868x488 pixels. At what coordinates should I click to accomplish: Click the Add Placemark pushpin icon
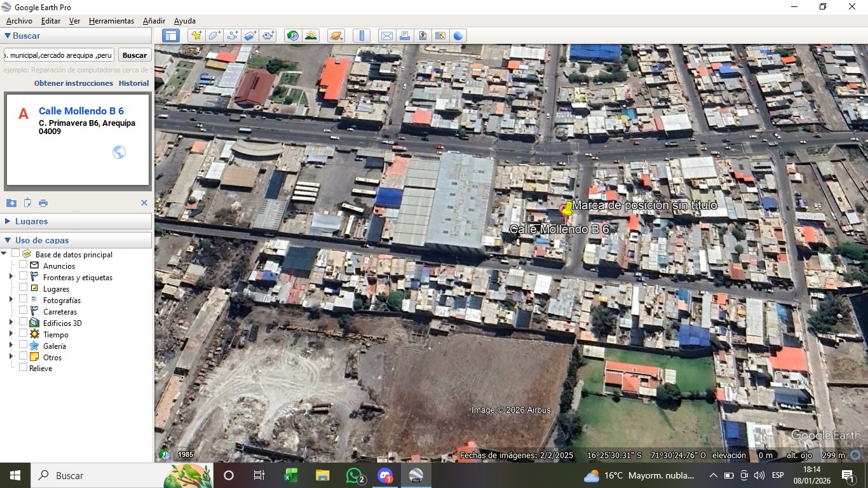click(x=196, y=36)
